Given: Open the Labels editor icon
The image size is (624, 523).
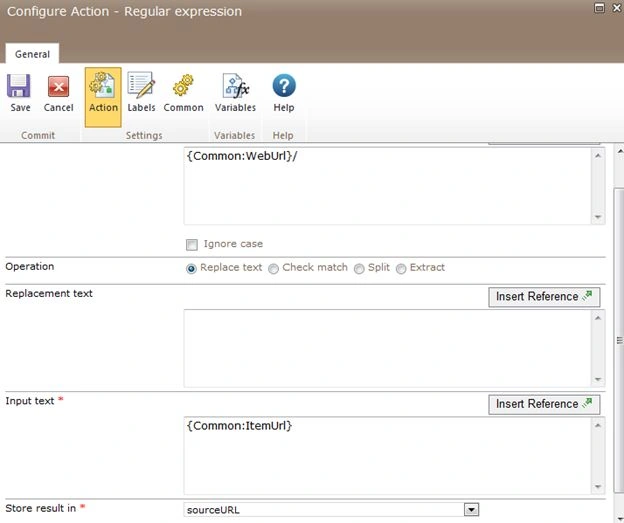Looking at the screenshot, I should [141, 84].
